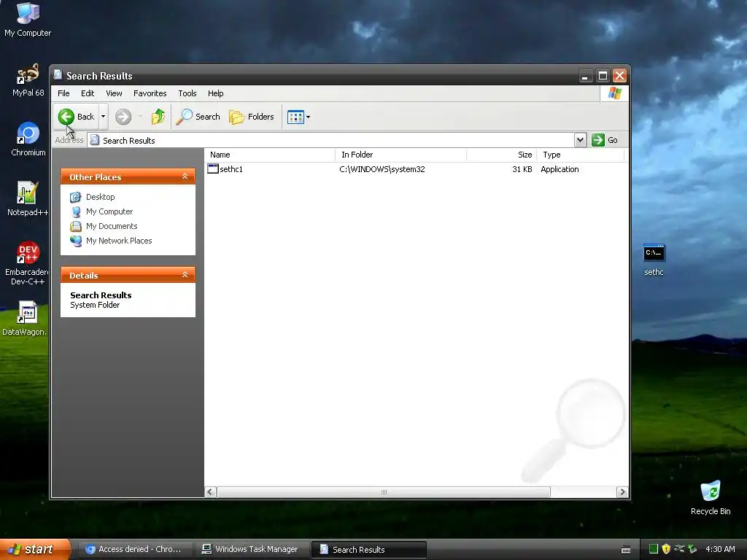Open the View menu
The image size is (747, 560).
click(114, 93)
